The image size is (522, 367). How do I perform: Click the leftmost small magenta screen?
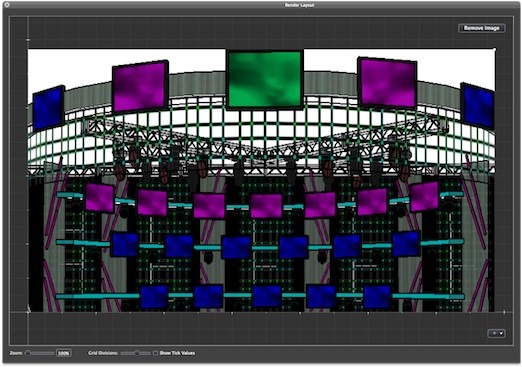tap(99, 198)
